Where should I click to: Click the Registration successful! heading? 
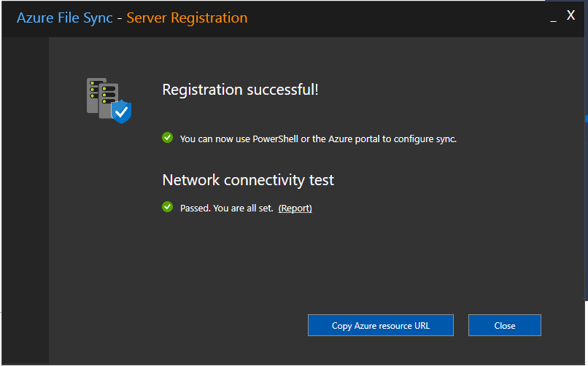(x=240, y=90)
